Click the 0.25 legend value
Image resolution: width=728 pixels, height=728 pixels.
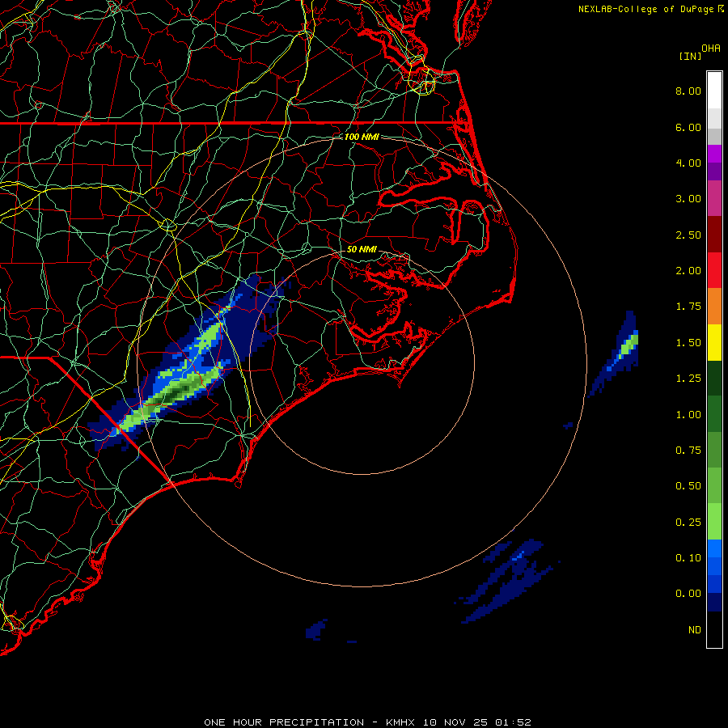[x=688, y=523]
